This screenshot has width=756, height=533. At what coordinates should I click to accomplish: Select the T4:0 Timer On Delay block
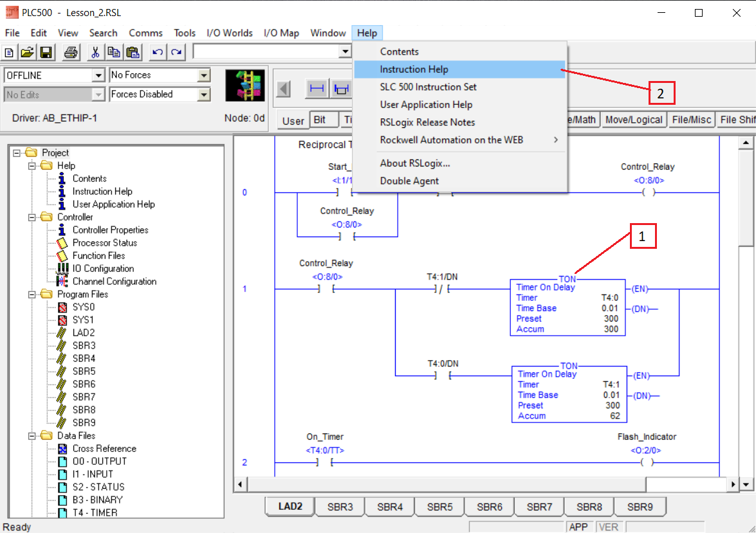[567, 307]
